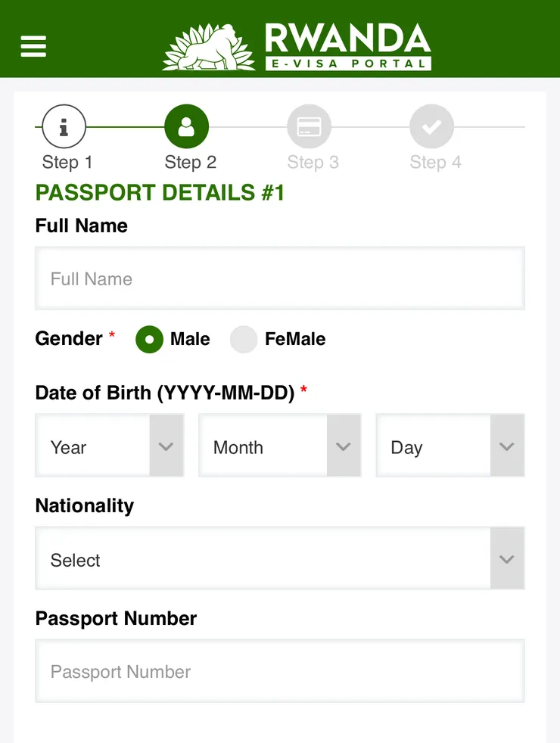Image resolution: width=560 pixels, height=743 pixels.
Task: Click the Step 2 person icon
Action: click(x=186, y=126)
